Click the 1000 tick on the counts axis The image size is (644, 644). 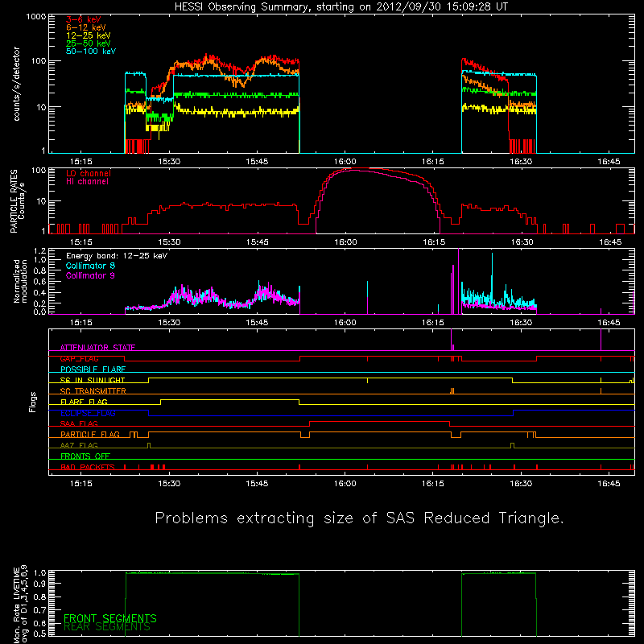[x=36, y=17]
